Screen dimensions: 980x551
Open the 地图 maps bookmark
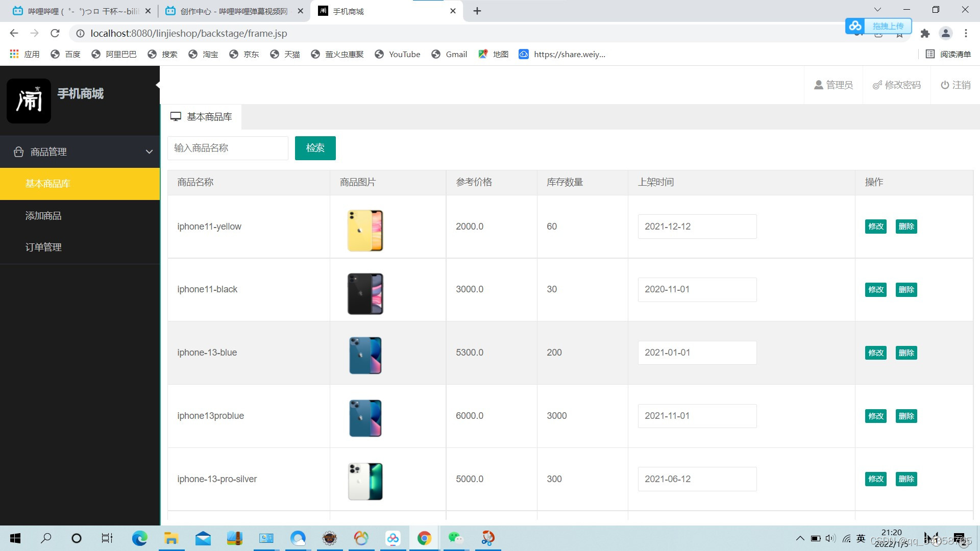click(494, 54)
